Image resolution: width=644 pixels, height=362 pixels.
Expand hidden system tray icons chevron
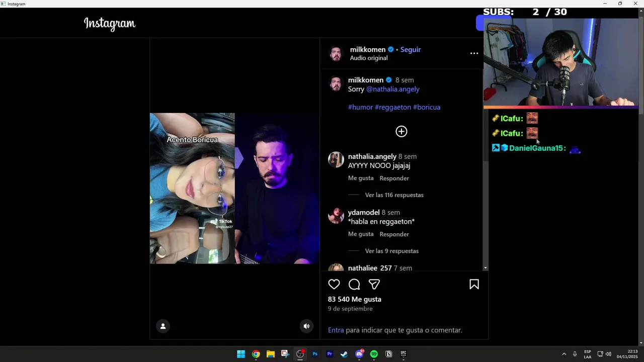pos(564,354)
